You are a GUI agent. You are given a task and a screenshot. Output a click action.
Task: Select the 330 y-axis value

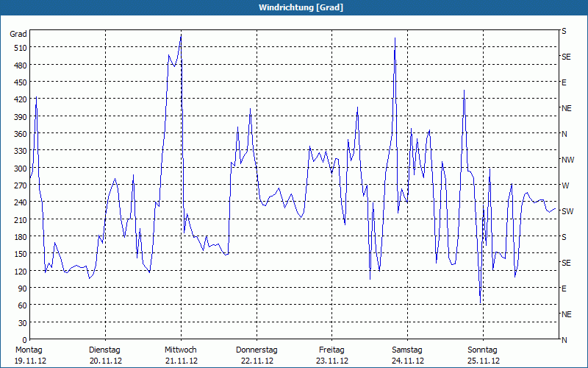[21, 151]
